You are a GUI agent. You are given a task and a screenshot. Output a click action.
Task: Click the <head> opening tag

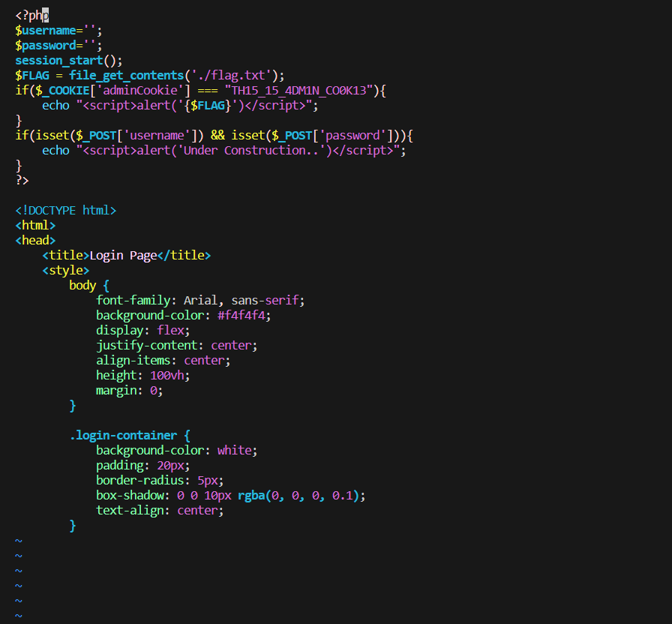[x=35, y=241]
